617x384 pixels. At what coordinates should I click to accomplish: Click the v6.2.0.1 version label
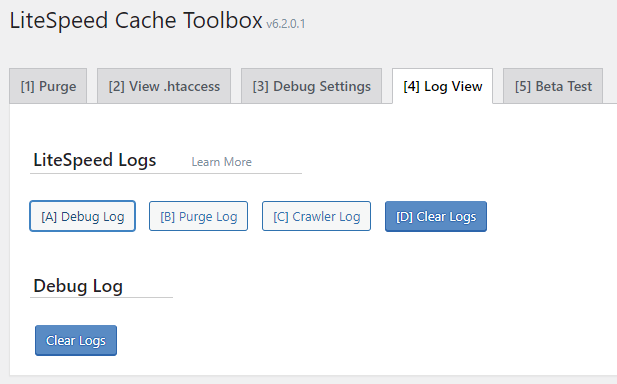[x=286, y=24]
